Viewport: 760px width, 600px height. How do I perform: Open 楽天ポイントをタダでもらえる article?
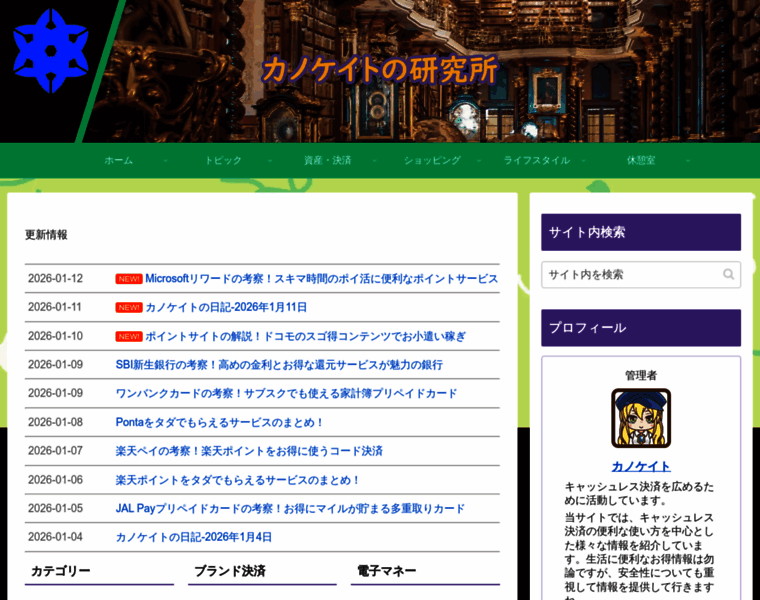coord(238,480)
